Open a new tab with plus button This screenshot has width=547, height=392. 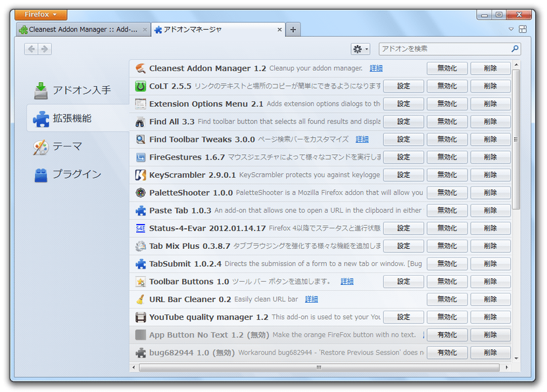(x=293, y=30)
